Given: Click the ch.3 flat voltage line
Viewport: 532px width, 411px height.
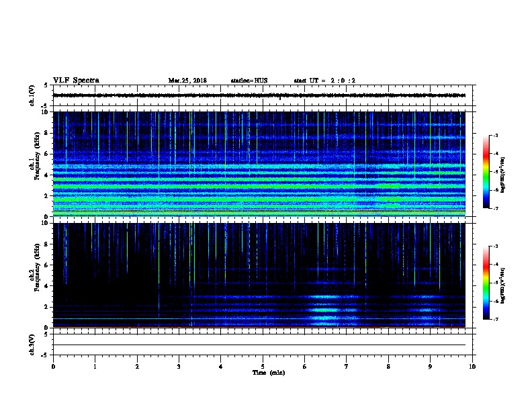Looking at the screenshot, I should coord(259,345).
